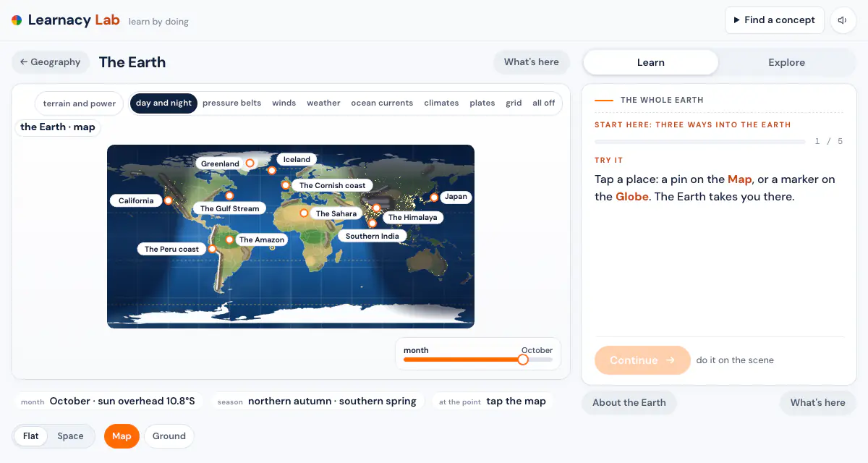Click the Peru coast pin marker
Screen dimensions: 868x463
[x=212, y=249]
